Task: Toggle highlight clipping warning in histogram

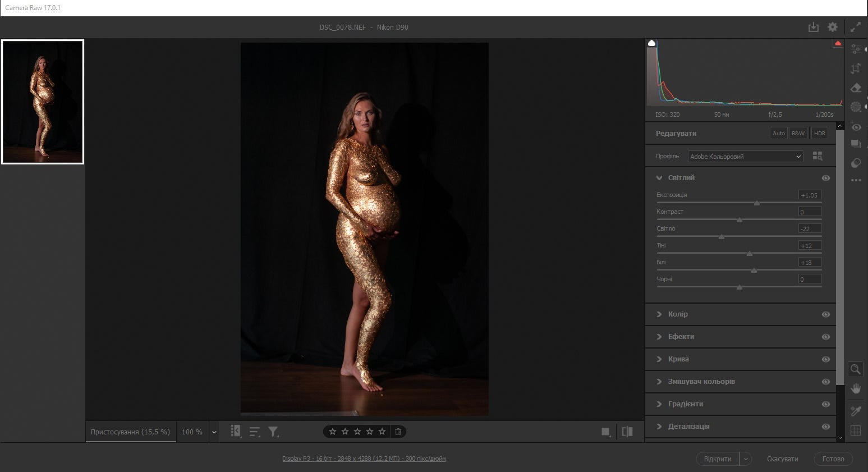Action: (x=838, y=43)
